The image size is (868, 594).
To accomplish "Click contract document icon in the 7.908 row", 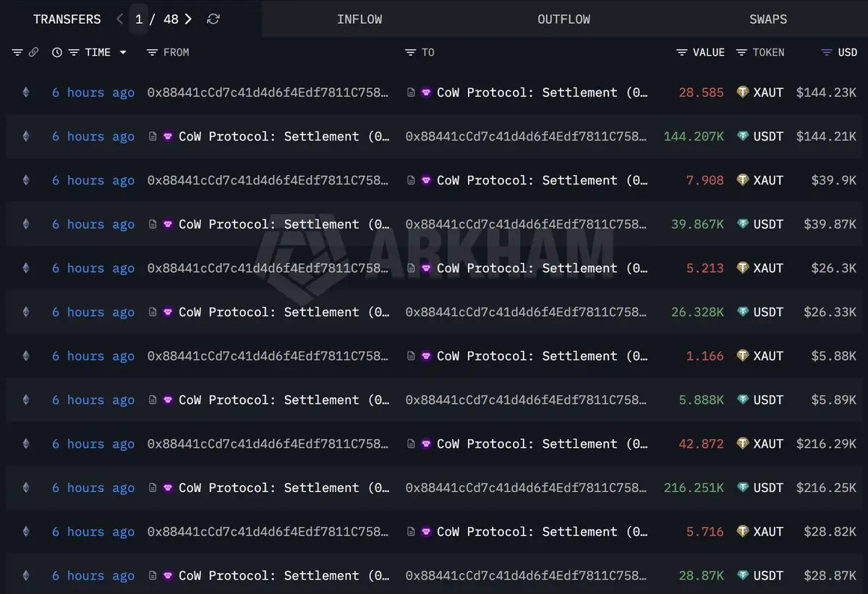I will 411,180.
